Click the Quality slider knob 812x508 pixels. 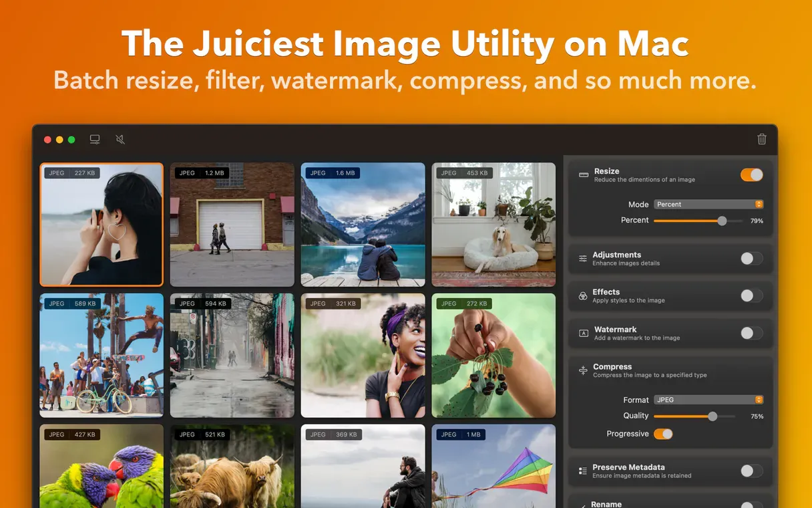click(713, 416)
